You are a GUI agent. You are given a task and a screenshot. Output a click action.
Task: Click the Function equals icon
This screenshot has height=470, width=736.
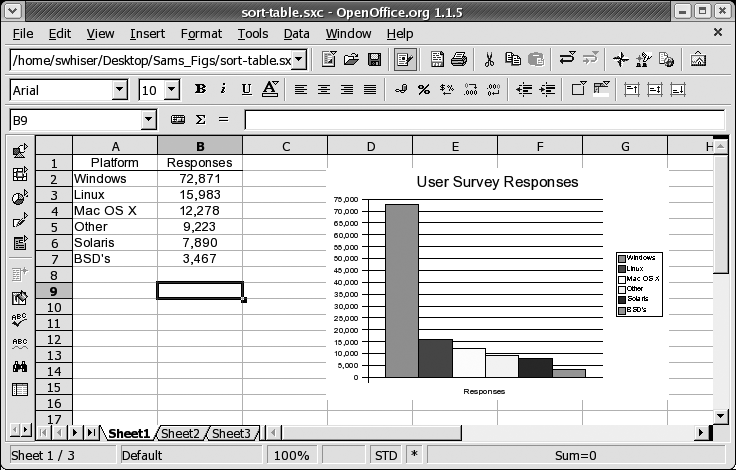(223, 119)
